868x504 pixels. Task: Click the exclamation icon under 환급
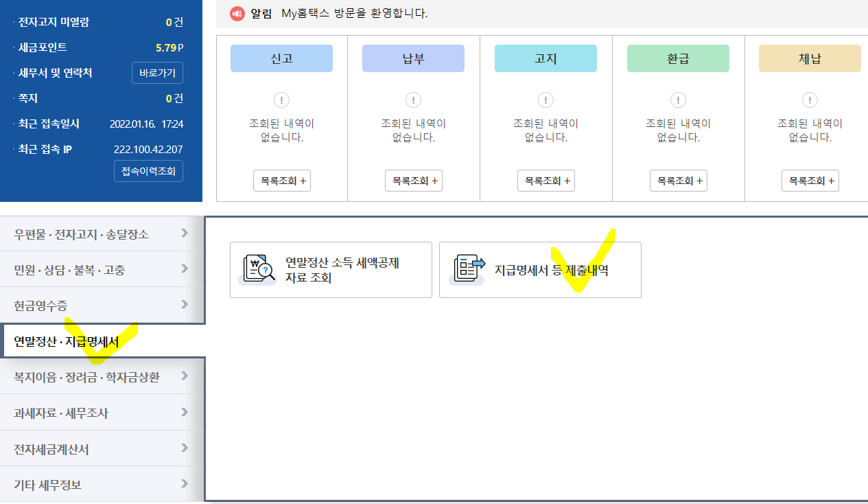point(678,100)
